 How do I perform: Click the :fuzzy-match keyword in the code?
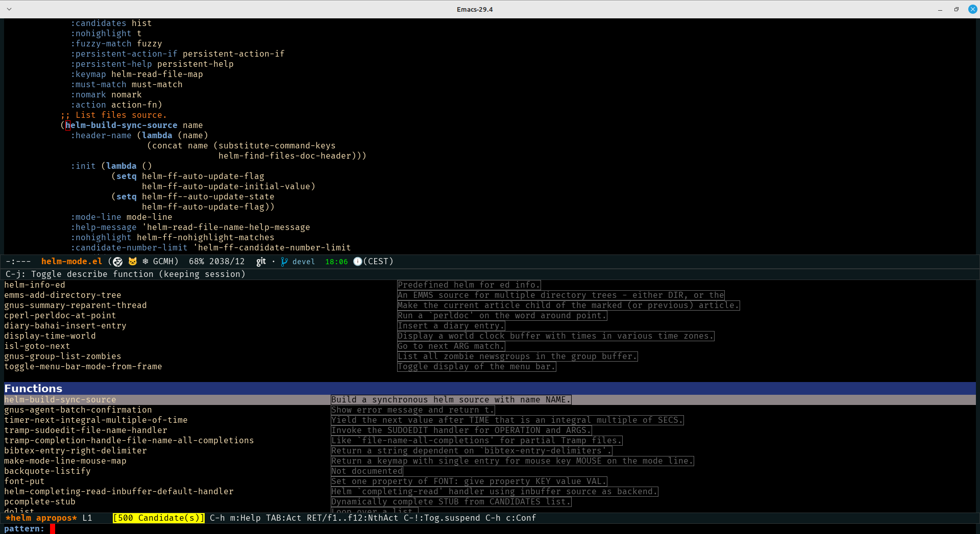101,44
